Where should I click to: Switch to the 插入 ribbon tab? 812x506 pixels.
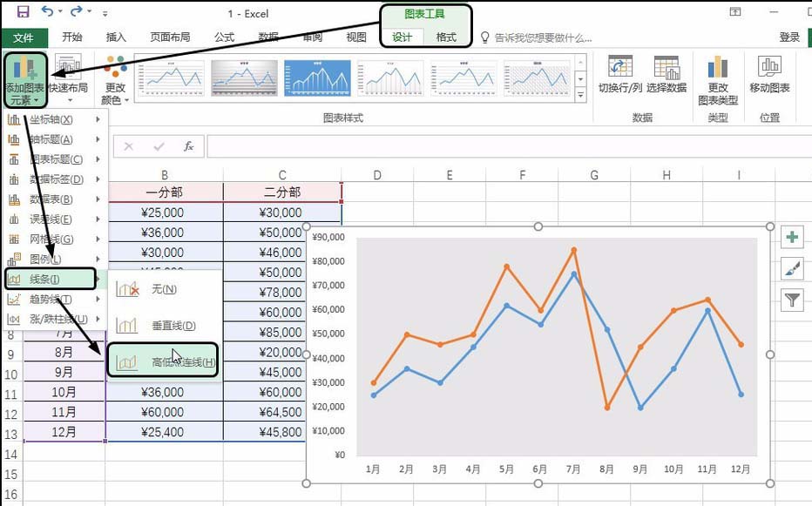pyautogui.click(x=116, y=37)
